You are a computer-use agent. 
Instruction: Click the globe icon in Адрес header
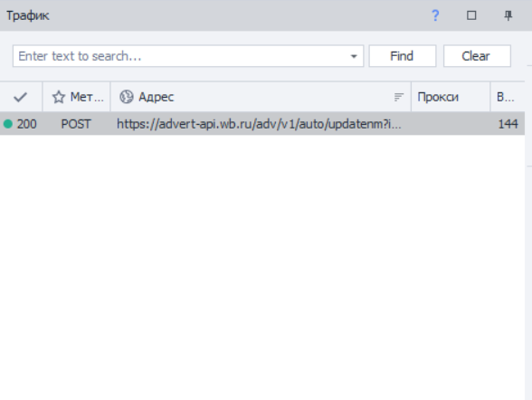point(127,97)
